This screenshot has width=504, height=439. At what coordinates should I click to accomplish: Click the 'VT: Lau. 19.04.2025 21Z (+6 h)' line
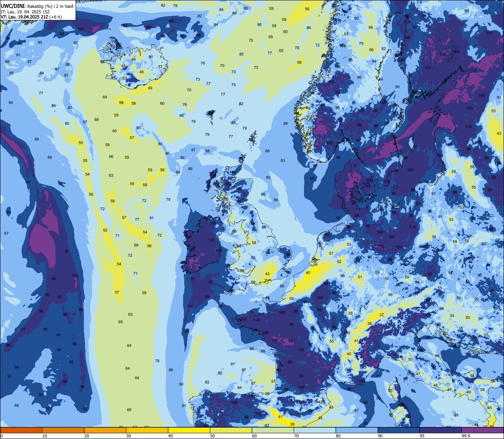point(31,17)
